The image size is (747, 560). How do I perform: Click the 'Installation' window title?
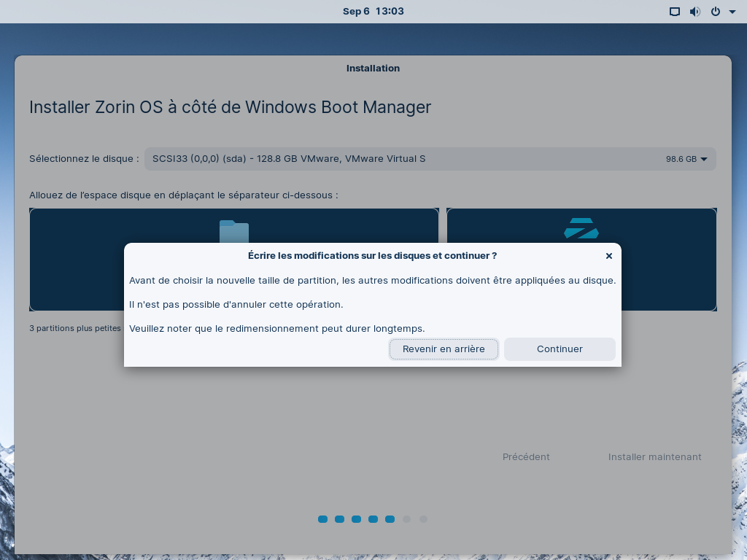pos(373,69)
